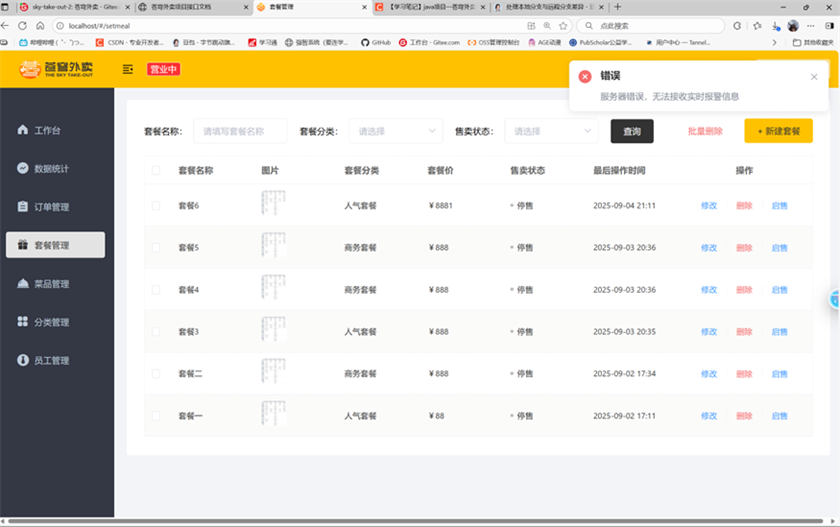Expand bookmarks overflow chevron
Image resolution: width=840 pixels, height=527 pixels.
[x=774, y=42]
